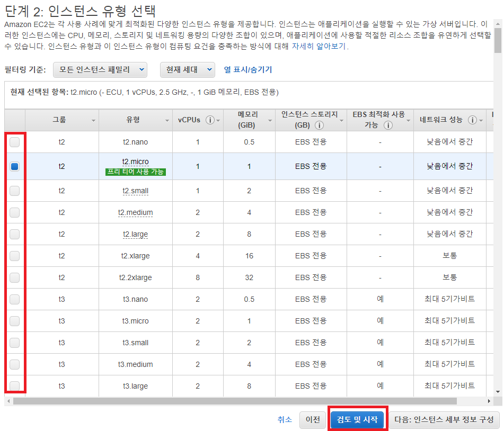This screenshot has height=431, width=504.
Task: Click 열 표시/숨기기 link
Action: tap(248, 70)
